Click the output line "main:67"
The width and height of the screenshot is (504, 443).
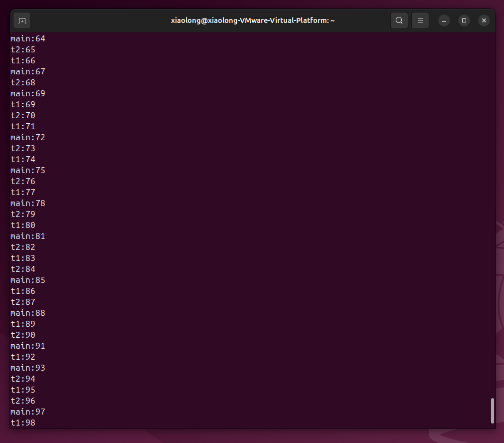[28, 71]
